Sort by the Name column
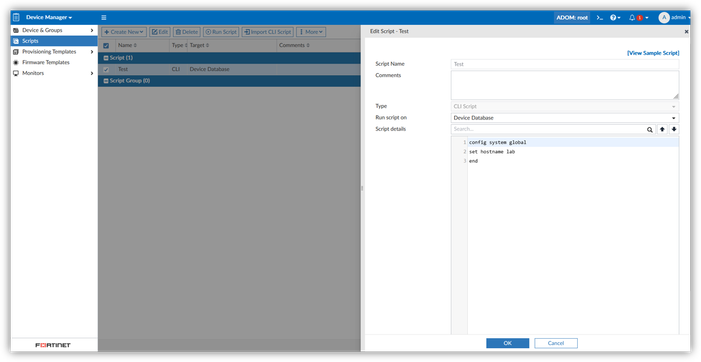The height and width of the screenshot is (362, 701). pos(127,46)
